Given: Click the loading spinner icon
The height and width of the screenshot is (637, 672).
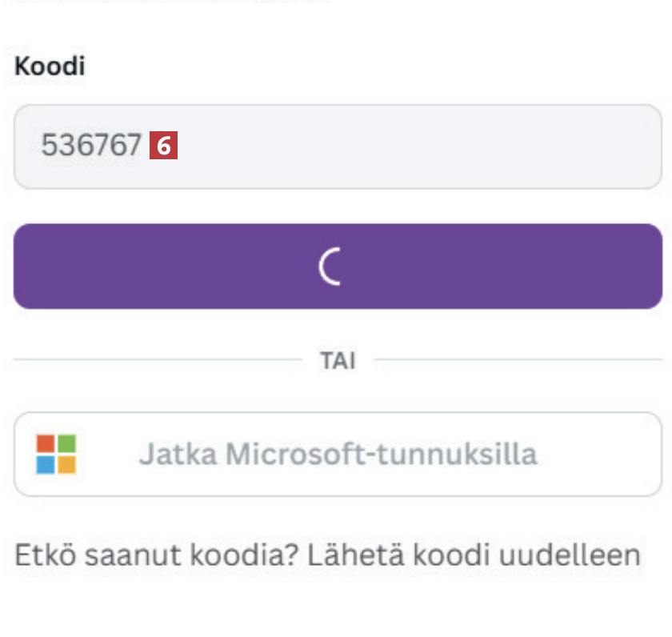Looking at the screenshot, I should coord(330,266).
